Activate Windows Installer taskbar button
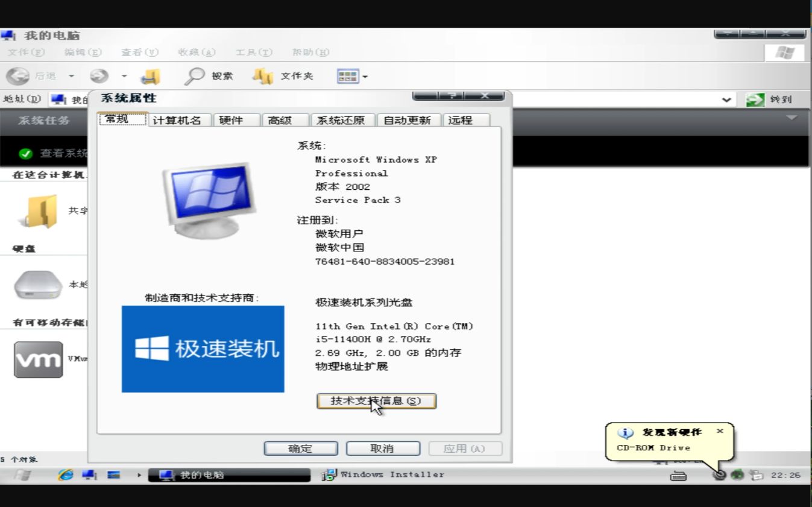 coord(383,475)
